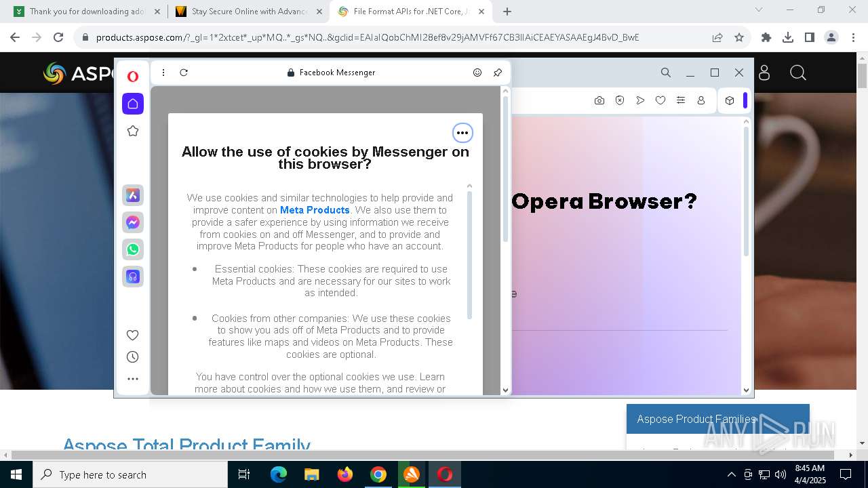Bookmark this page with star icon
The height and width of the screenshot is (488, 868).
(x=739, y=37)
